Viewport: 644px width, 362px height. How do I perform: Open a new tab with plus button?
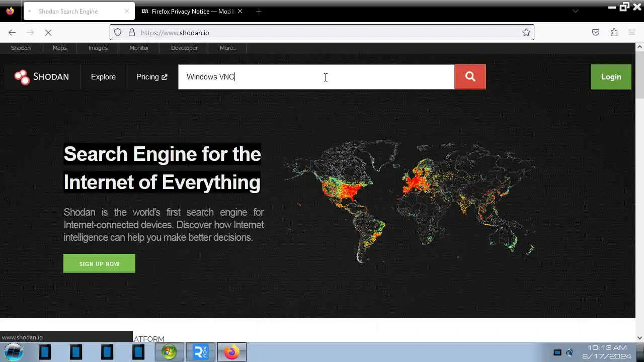click(259, 11)
